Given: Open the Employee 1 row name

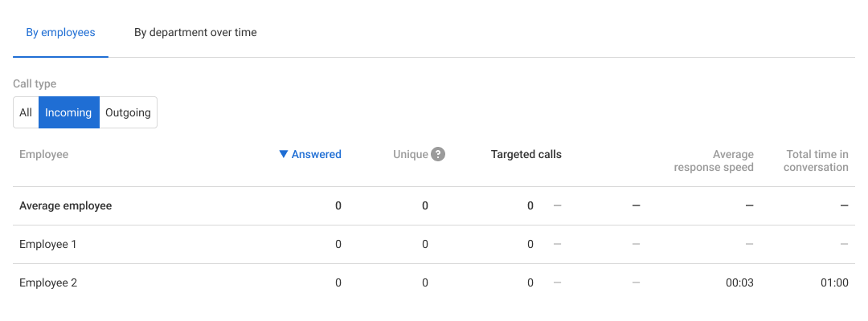Looking at the screenshot, I should coord(47,244).
